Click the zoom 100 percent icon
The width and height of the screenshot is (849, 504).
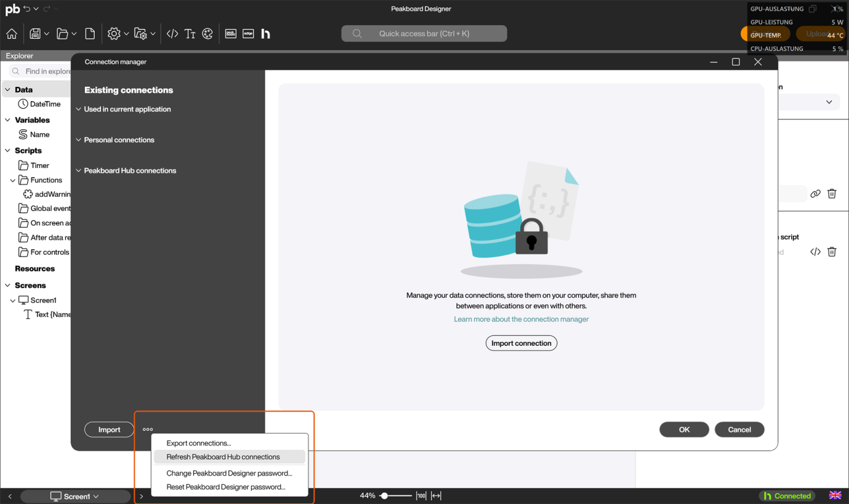[421, 495]
